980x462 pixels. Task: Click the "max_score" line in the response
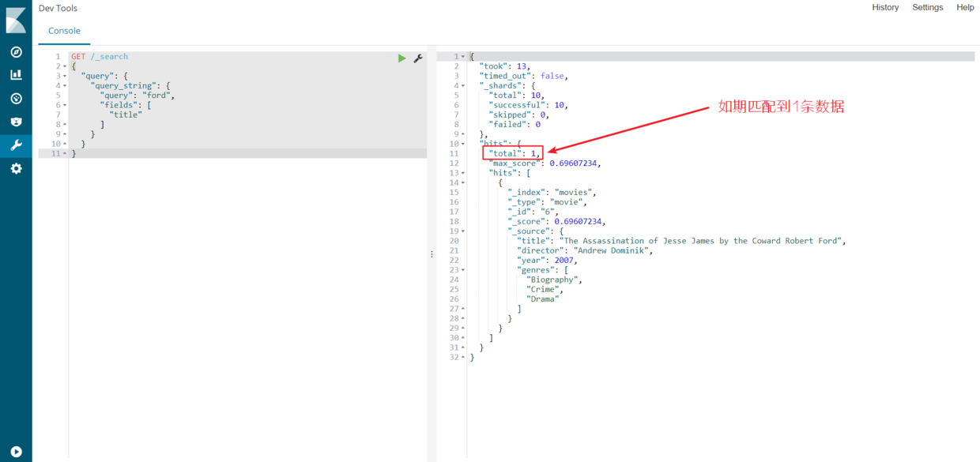click(545, 163)
